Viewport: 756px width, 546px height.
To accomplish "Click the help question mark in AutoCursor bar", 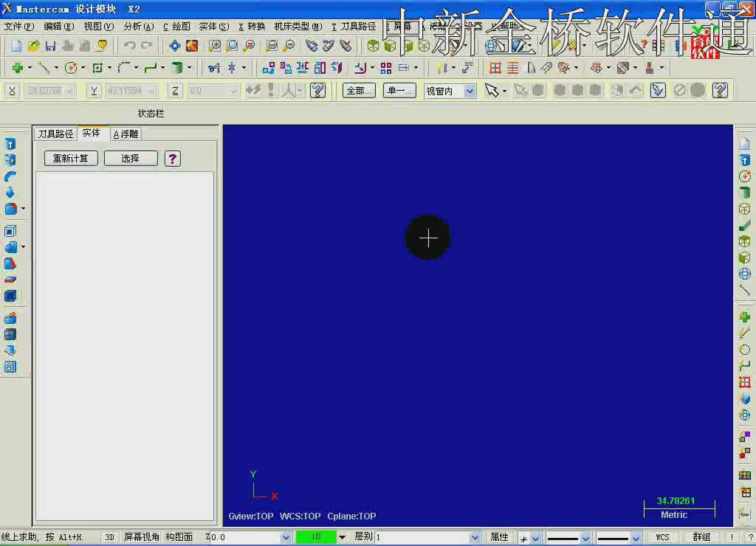I will 317,90.
